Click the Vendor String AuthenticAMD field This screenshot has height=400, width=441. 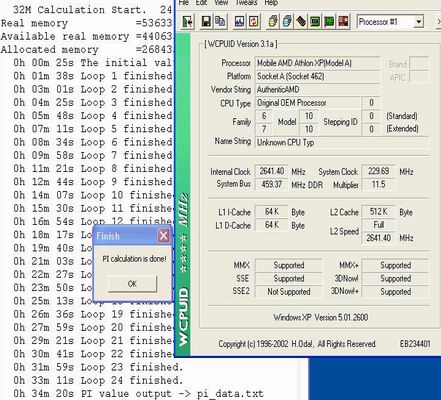point(317,90)
